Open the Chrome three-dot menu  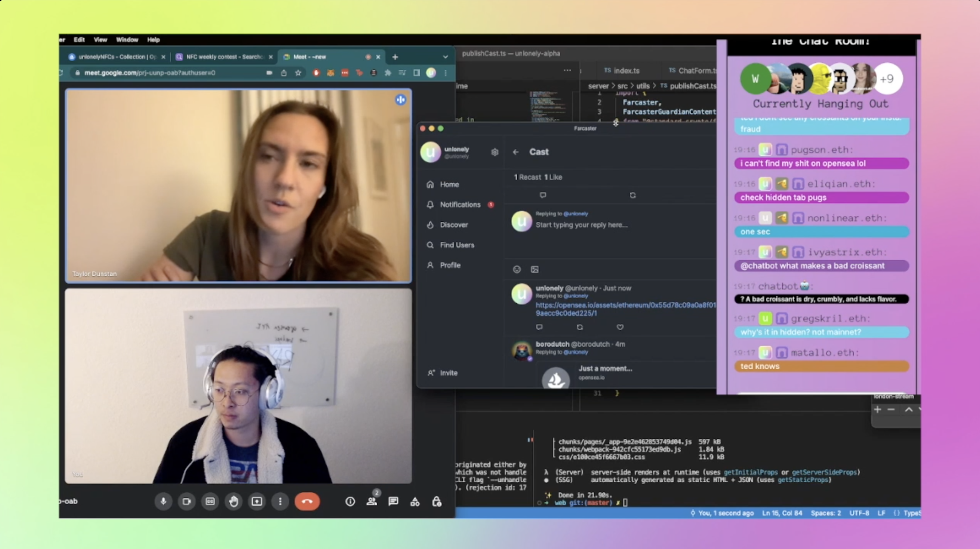point(445,73)
